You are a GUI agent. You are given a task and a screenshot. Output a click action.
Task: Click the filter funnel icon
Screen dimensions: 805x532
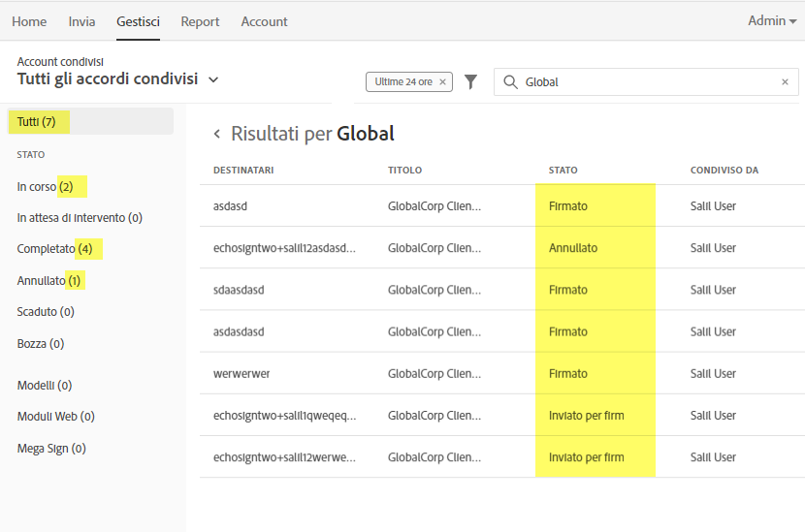[x=471, y=82]
